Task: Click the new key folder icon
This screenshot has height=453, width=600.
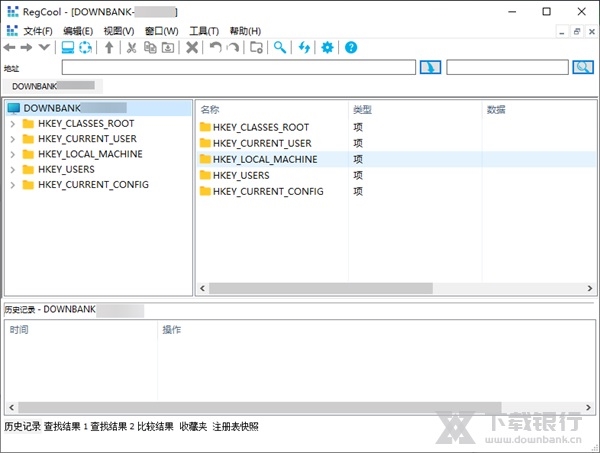Action: 256,48
